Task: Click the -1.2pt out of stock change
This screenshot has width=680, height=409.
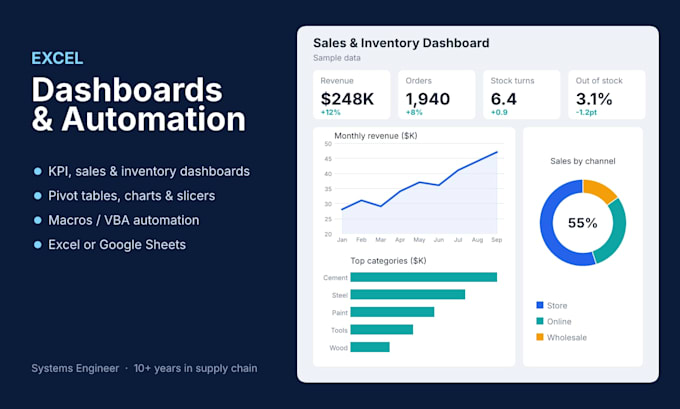Action: click(586, 112)
